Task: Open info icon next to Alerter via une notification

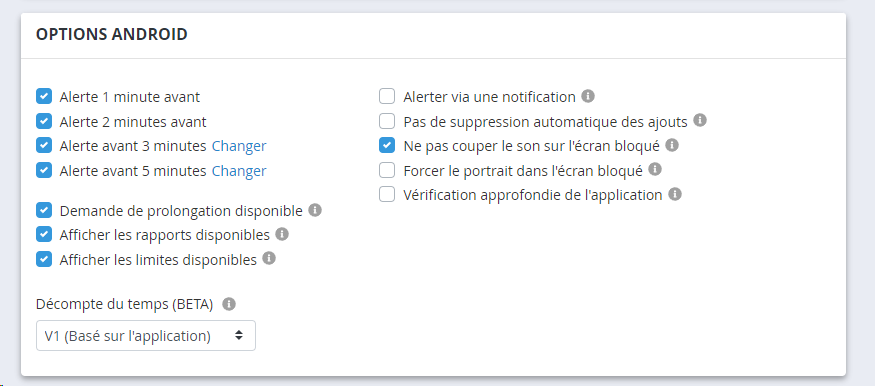Action: [x=588, y=96]
